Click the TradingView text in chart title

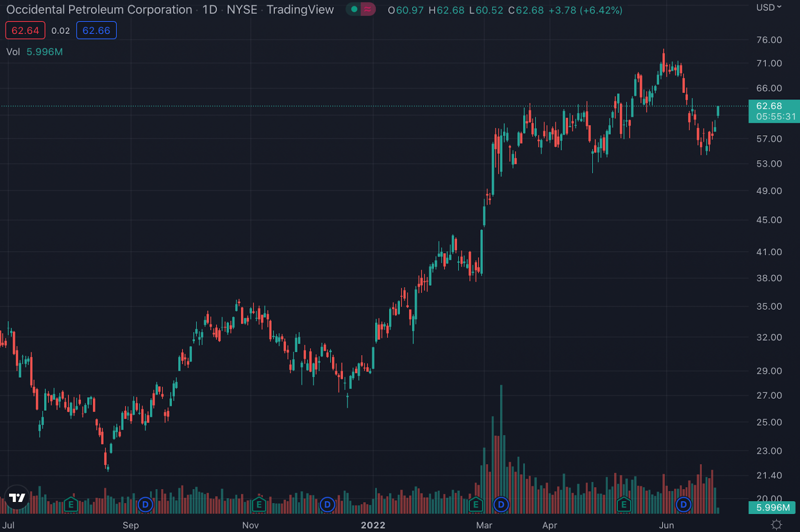(300, 9)
